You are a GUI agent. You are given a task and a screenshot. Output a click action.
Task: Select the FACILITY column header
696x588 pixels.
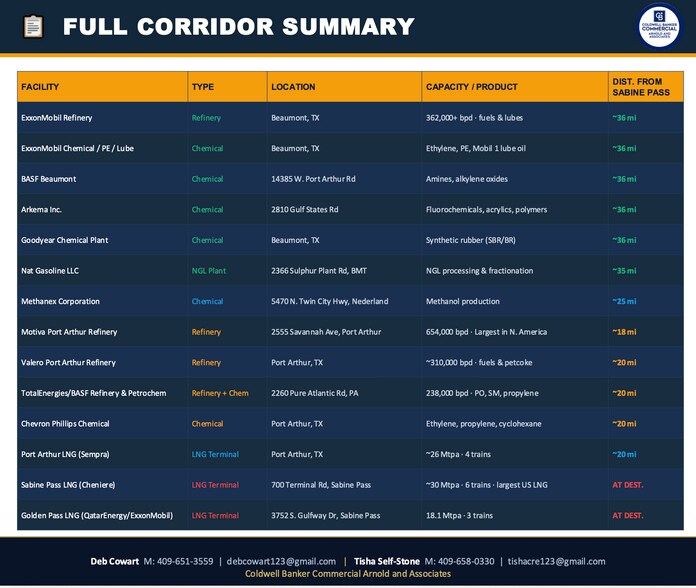40,87
